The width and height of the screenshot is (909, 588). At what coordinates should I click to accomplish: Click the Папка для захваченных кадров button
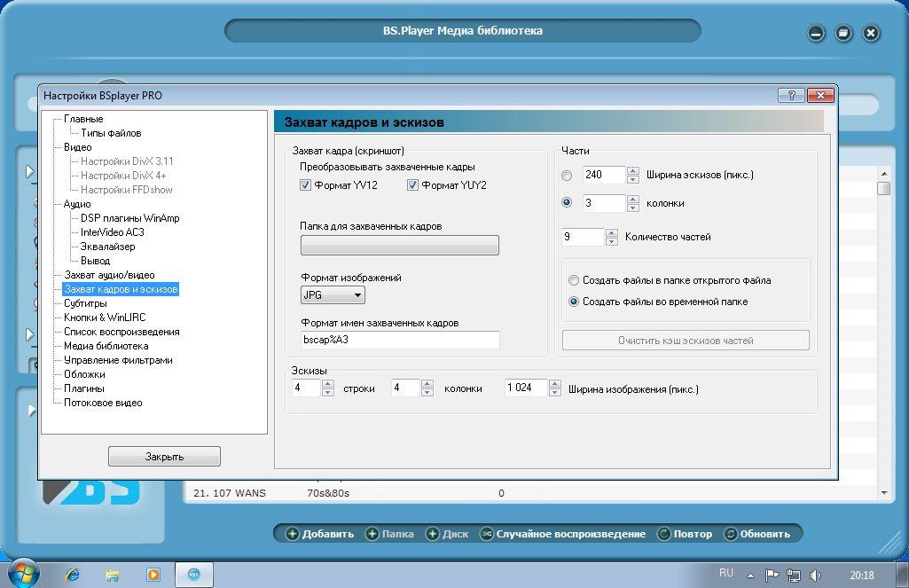(399, 246)
